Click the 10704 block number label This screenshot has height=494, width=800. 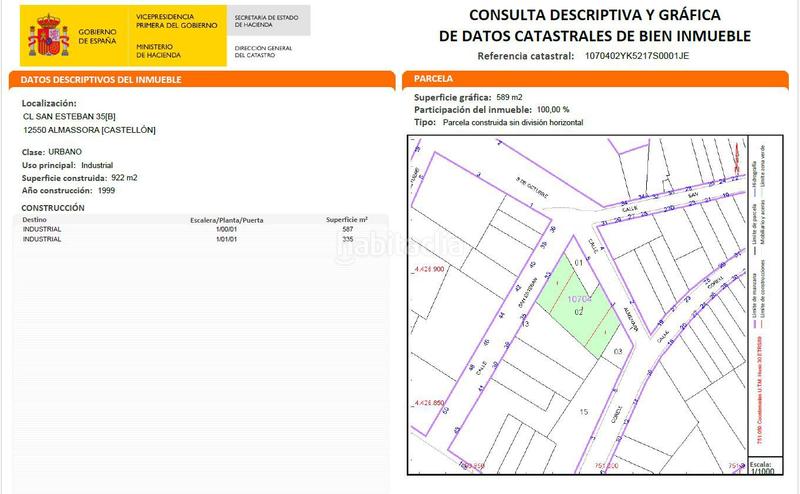(580, 298)
